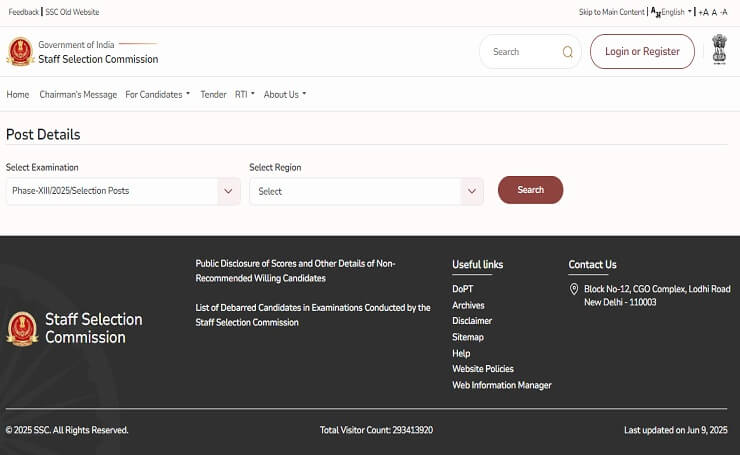Open the Select Examination combo box
The image size is (740, 455).
coord(123,191)
